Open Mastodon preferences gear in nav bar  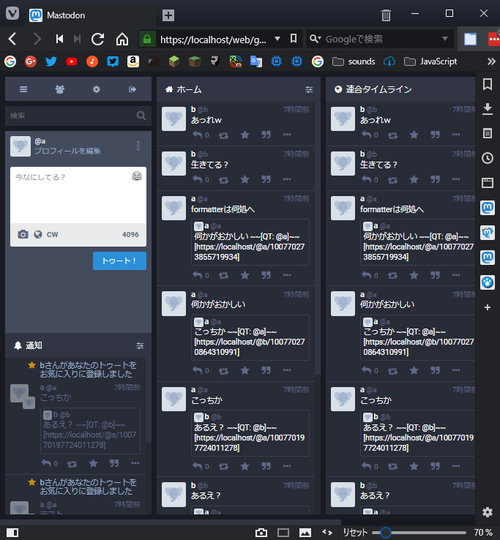96,90
